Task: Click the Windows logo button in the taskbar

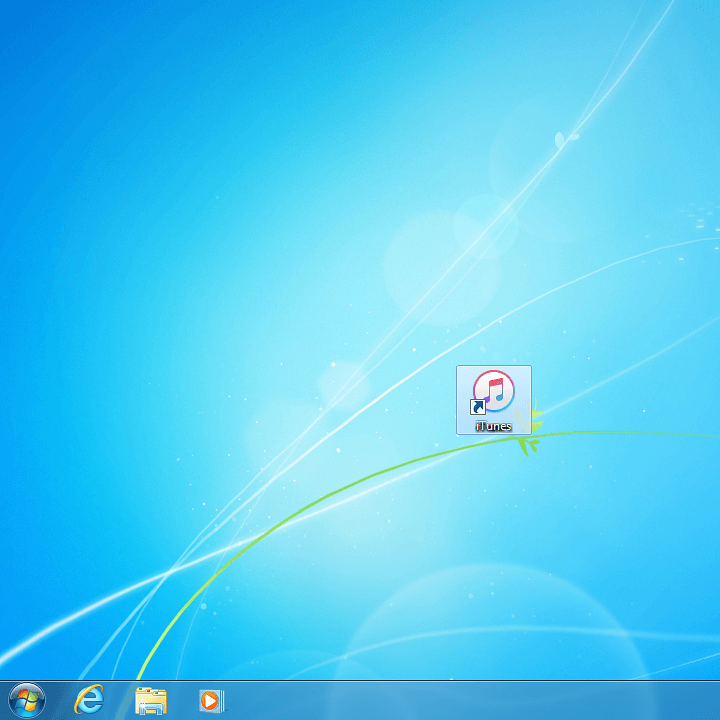Action: (x=27, y=700)
